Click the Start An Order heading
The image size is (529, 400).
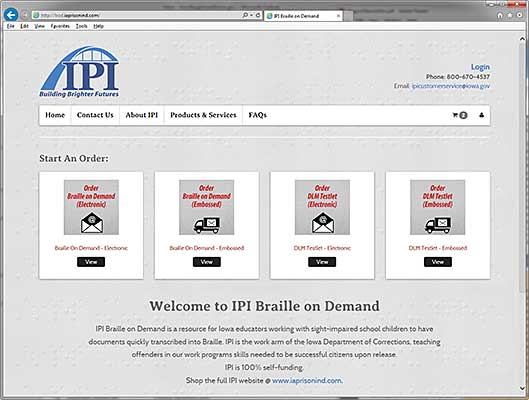[x=74, y=158]
